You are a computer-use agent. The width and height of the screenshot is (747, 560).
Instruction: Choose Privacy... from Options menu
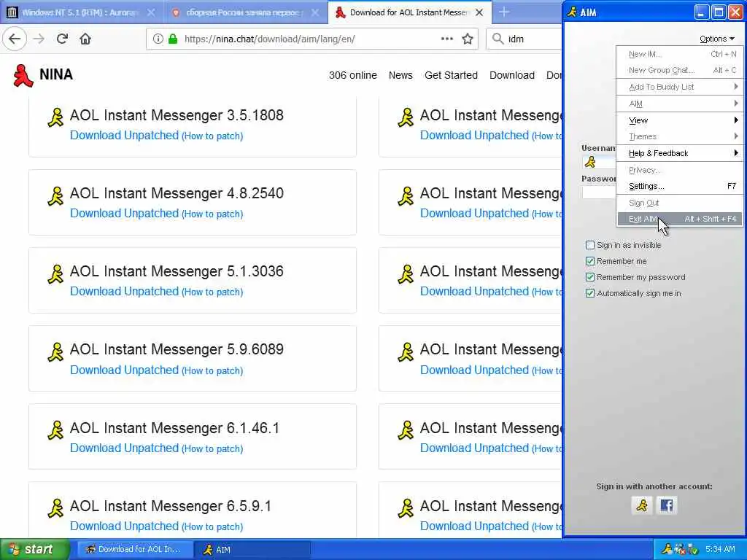tap(679, 170)
